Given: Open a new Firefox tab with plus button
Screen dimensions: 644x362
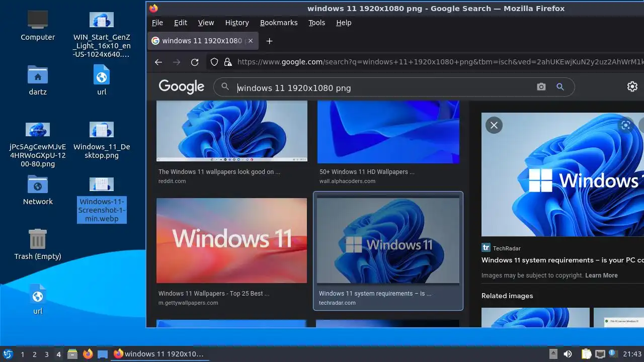Looking at the screenshot, I should 269,41.
